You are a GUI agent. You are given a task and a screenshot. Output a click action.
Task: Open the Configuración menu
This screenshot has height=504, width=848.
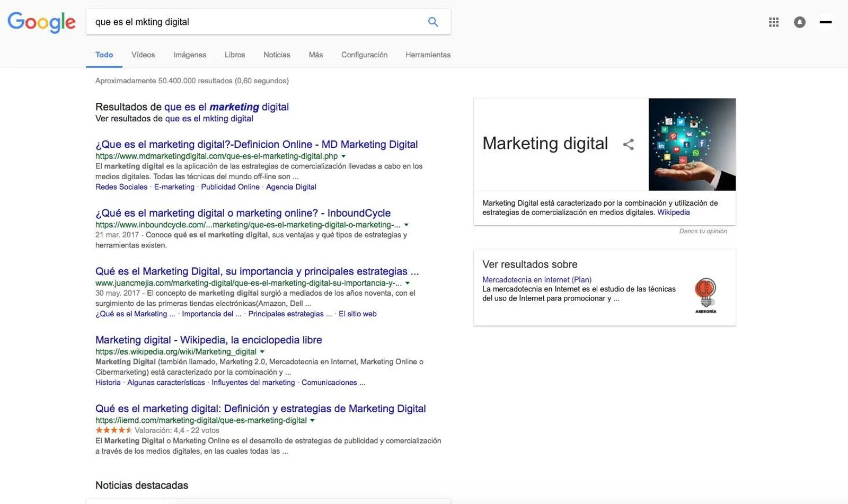[x=364, y=55]
